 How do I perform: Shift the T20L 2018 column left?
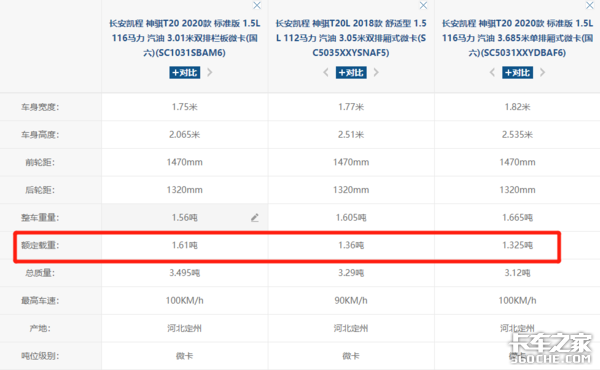point(326,72)
